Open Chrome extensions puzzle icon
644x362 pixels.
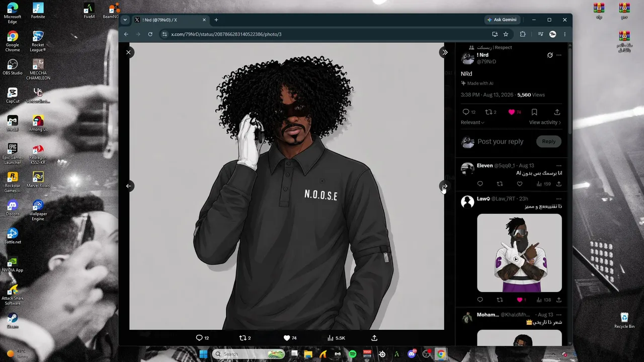coord(523,34)
